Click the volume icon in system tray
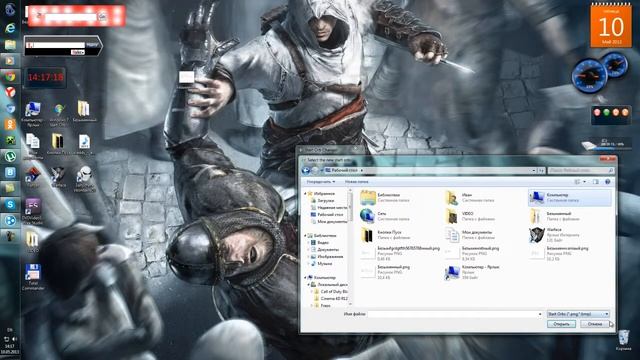This screenshot has width=640, height=360. point(14,339)
